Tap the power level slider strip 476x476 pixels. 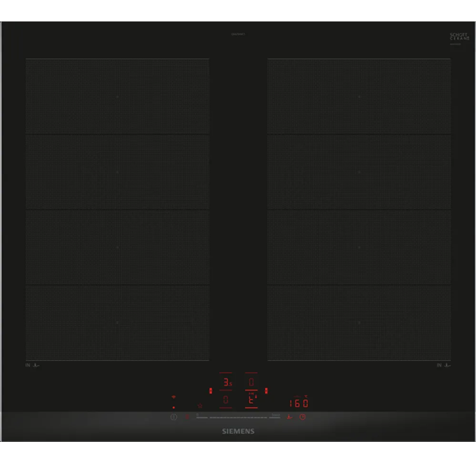coord(238,417)
